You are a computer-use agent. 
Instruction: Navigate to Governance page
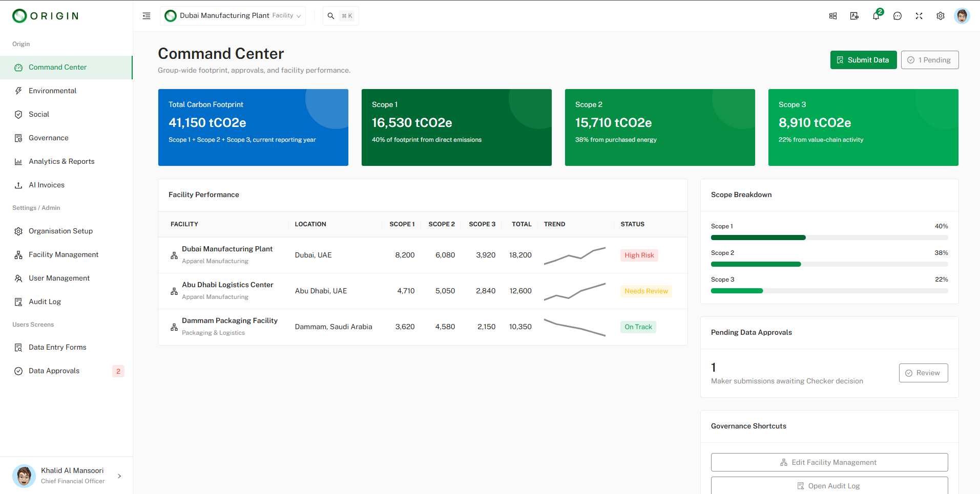point(66,138)
